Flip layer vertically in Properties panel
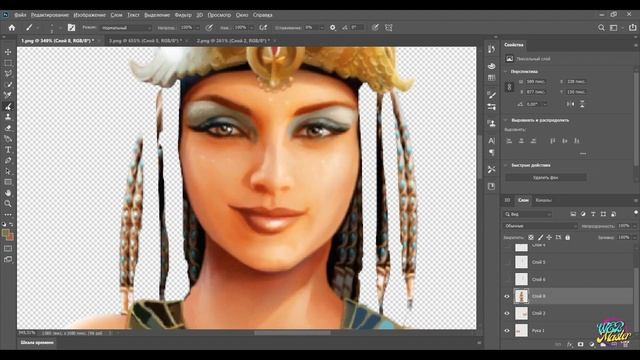 582,104
